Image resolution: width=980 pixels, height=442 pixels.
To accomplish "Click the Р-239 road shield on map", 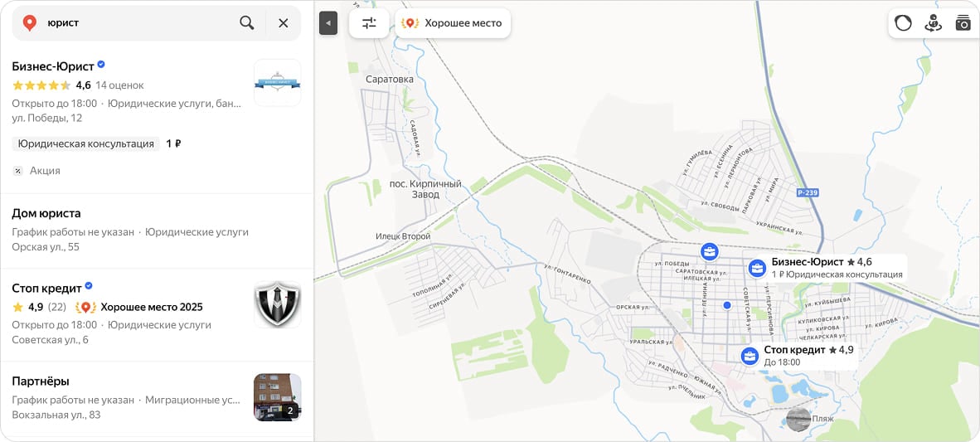I will point(808,193).
